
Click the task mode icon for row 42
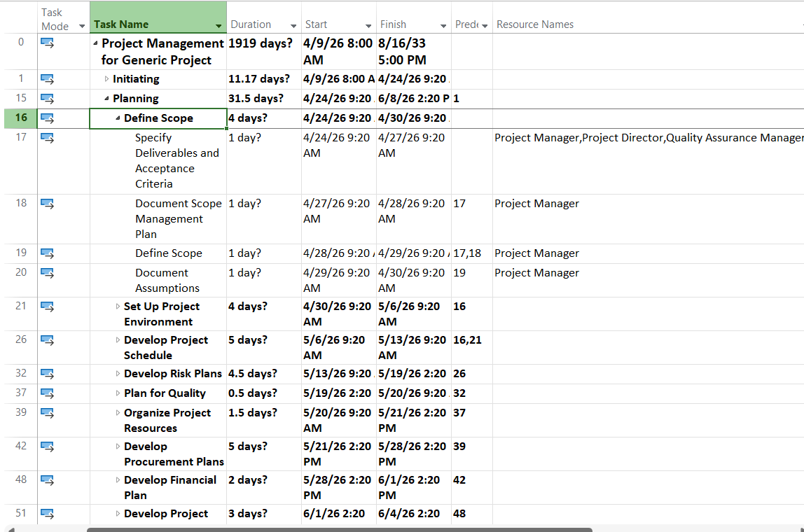(47, 447)
